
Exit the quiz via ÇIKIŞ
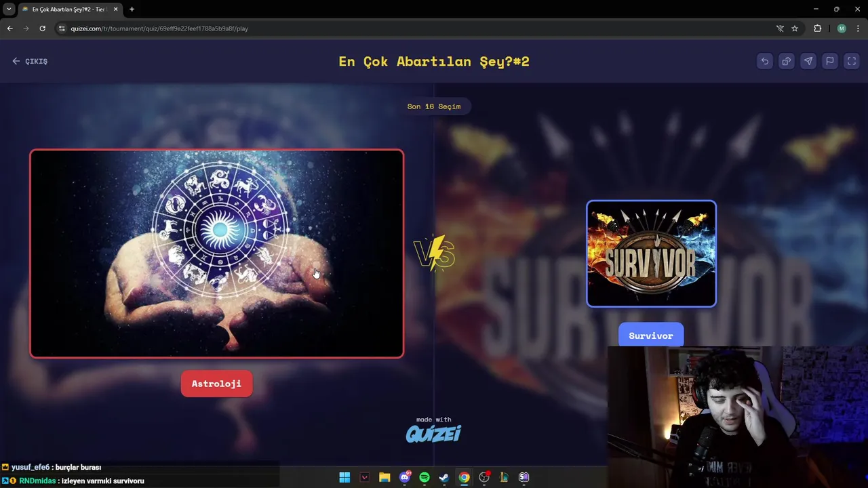click(x=30, y=61)
